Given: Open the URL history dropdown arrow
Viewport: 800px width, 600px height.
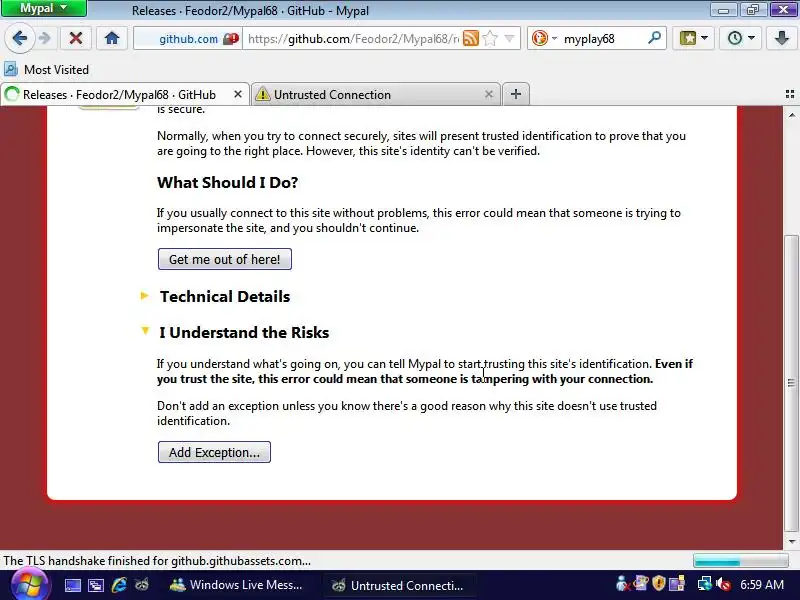Looking at the screenshot, I should 509,38.
